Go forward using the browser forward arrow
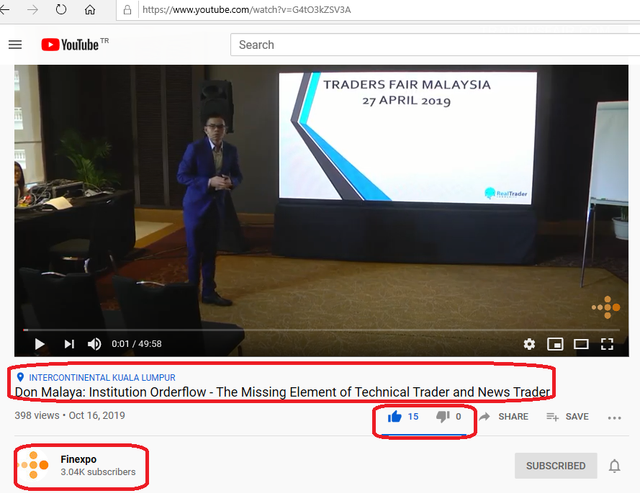 pyautogui.click(x=32, y=9)
